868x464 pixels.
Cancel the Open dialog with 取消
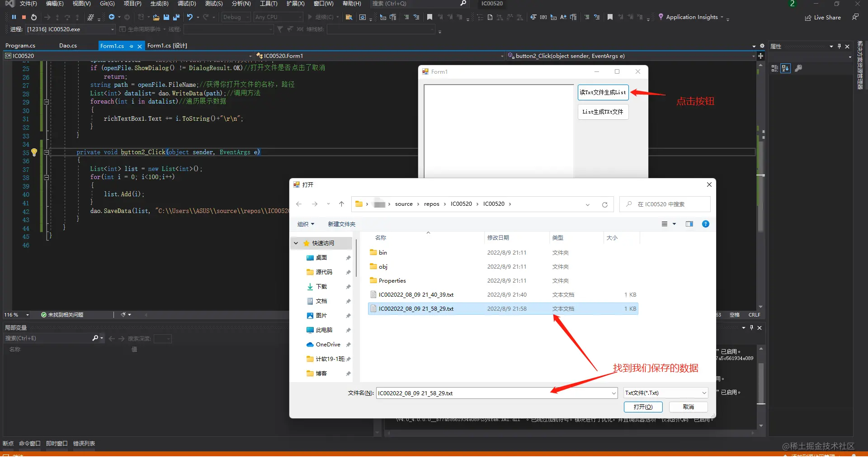689,407
